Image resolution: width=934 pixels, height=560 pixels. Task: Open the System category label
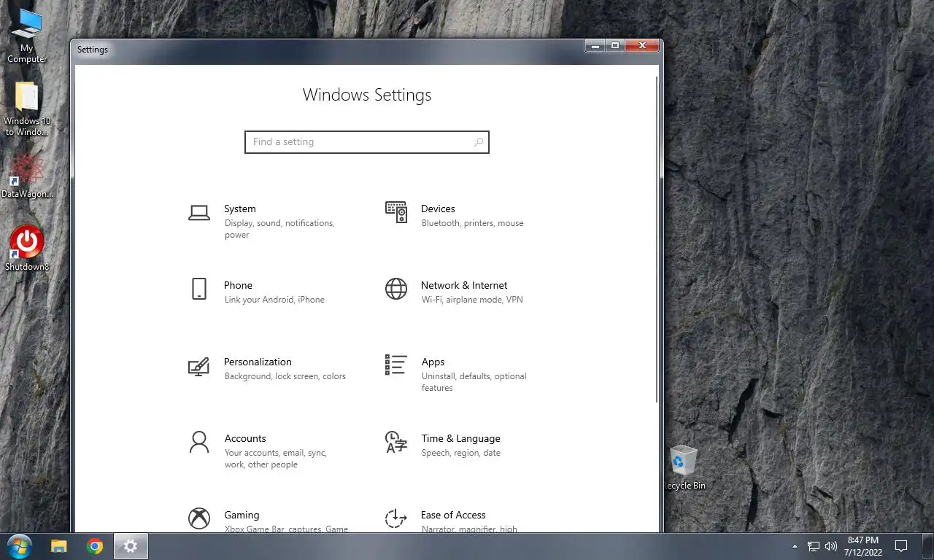pos(240,209)
